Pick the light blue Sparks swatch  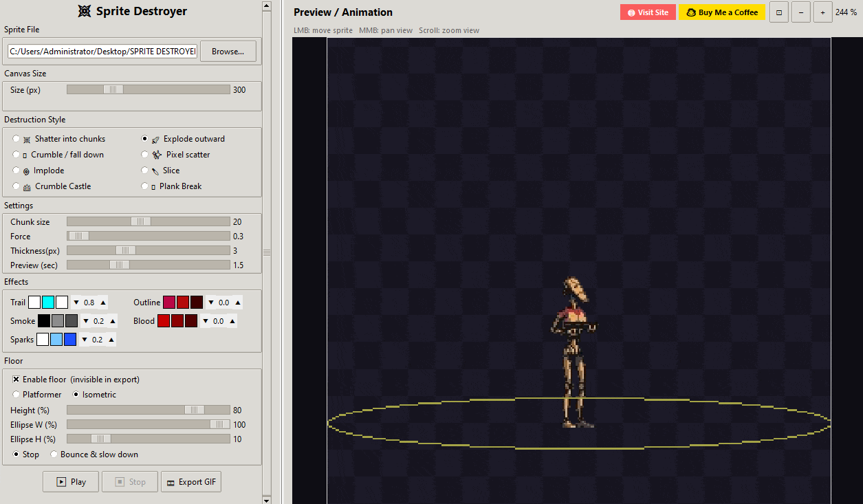pyautogui.click(x=56, y=340)
